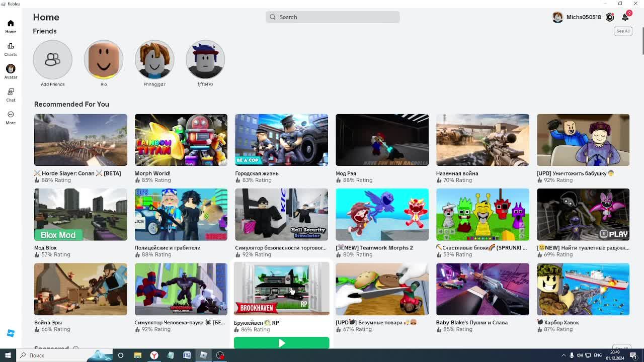Open friend Rio's avatar
The image size is (644, 362).
click(x=104, y=59)
